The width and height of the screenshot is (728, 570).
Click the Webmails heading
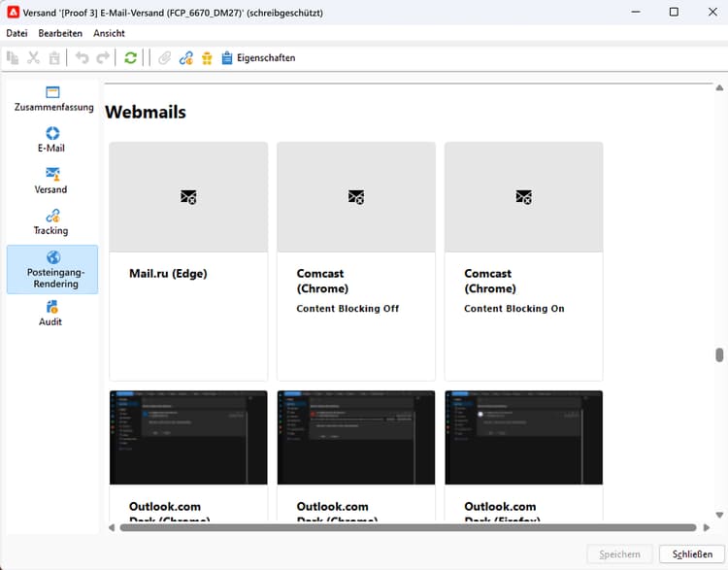point(146,112)
